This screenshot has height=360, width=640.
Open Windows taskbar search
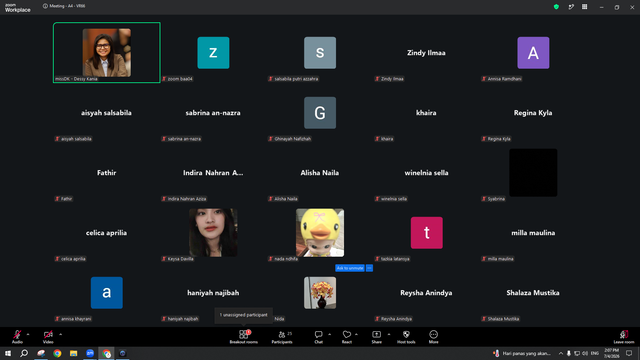pyautogui.click(x=24, y=353)
